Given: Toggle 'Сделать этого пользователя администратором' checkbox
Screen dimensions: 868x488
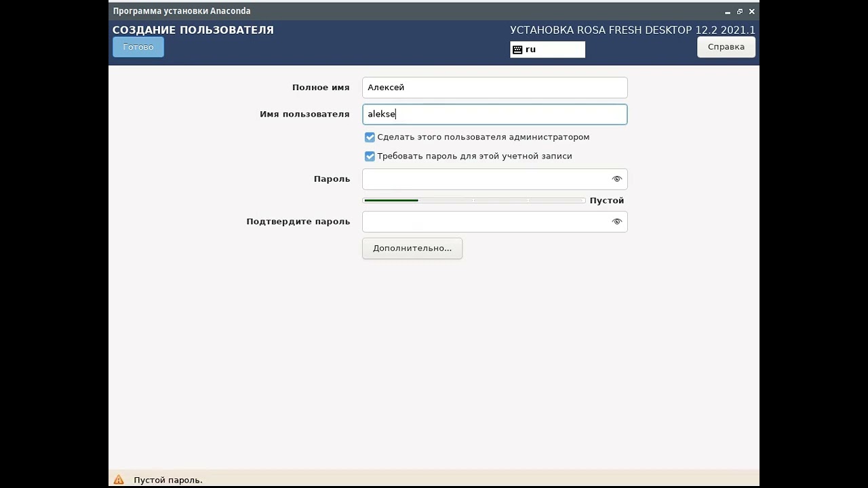Looking at the screenshot, I should tap(370, 137).
